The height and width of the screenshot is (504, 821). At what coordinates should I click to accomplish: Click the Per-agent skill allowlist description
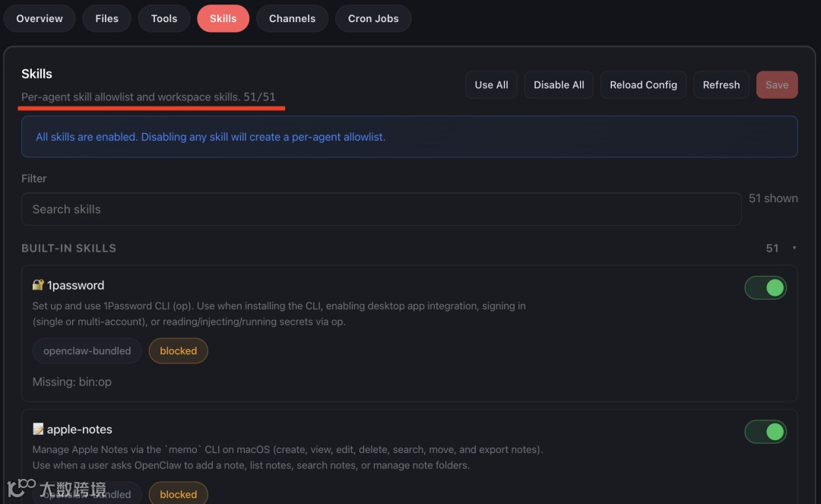[148, 97]
